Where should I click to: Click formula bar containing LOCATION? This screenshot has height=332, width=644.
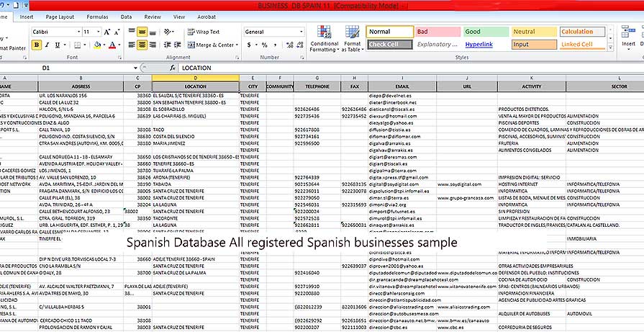(411, 68)
